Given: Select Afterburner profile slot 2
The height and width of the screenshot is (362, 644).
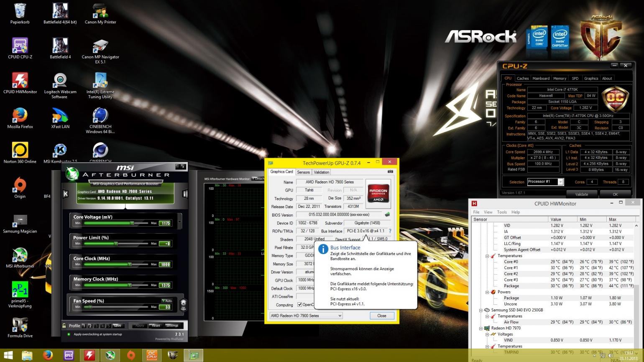Looking at the screenshot, I should click(90, 326).
